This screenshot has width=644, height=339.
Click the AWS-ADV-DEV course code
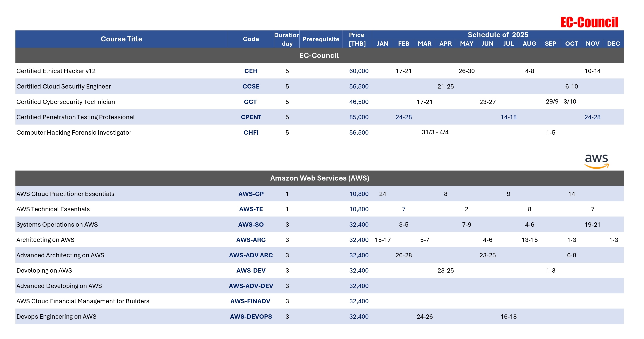(x=251, y=286)
